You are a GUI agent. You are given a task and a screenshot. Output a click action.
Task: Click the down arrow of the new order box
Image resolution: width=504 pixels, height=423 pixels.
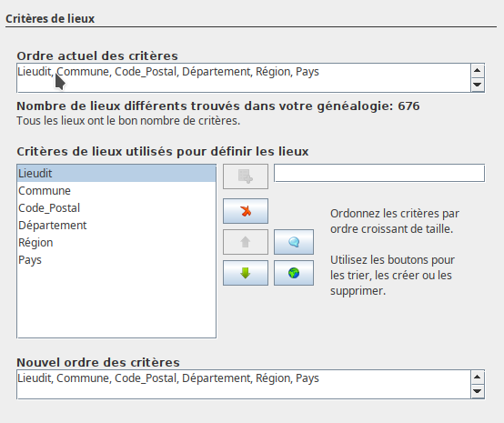(x=478, y=391)
